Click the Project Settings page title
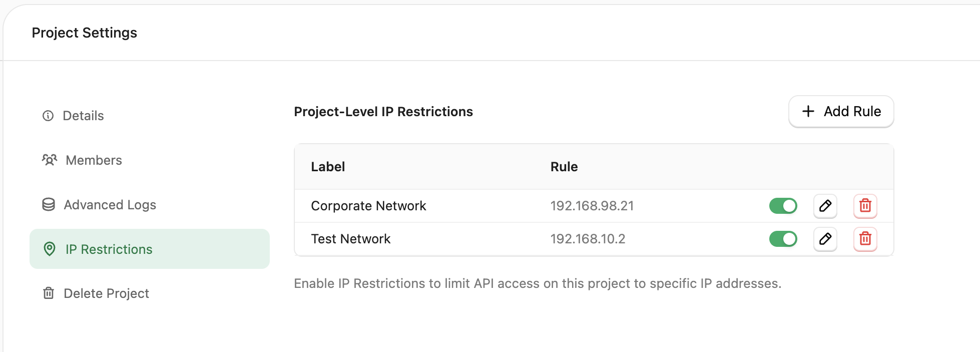This screenshot has height=352, width=980. [x=85, y=33]
